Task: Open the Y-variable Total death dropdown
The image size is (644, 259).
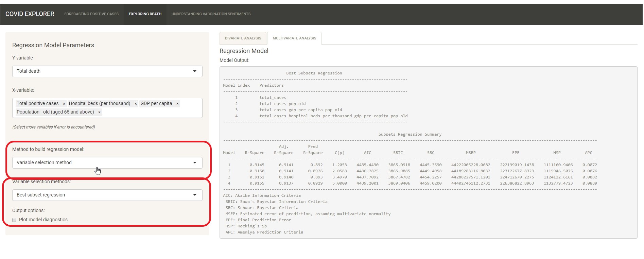Action: coord(107,71)
